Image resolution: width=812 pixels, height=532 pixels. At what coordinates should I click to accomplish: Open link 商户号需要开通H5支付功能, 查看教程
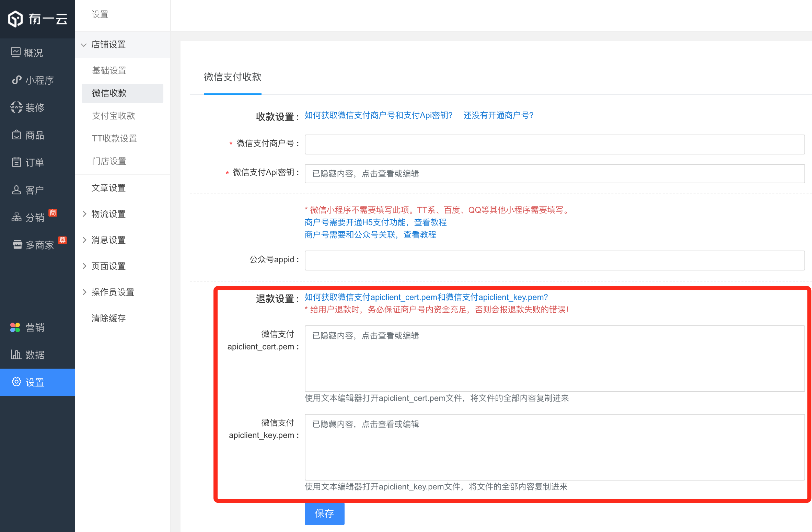376,222
